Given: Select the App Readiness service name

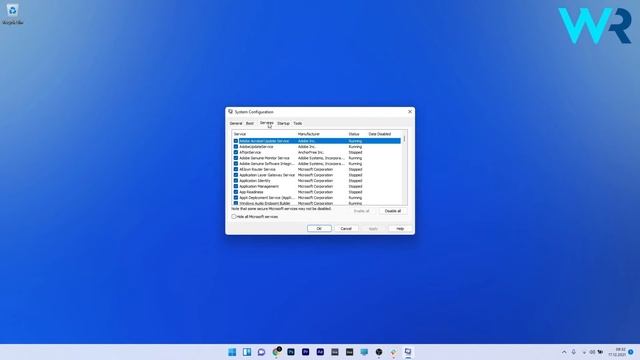Looking at the screenshot, I should click(251, 192).
